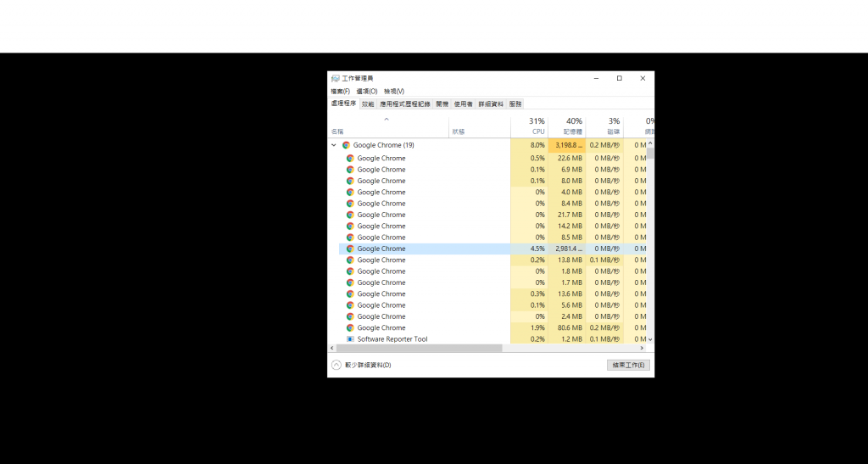This screenshot has width=868, height=464.
Task: Click the Chrome icon in the 4.0 MB row
Action: [x=350, y=193]
